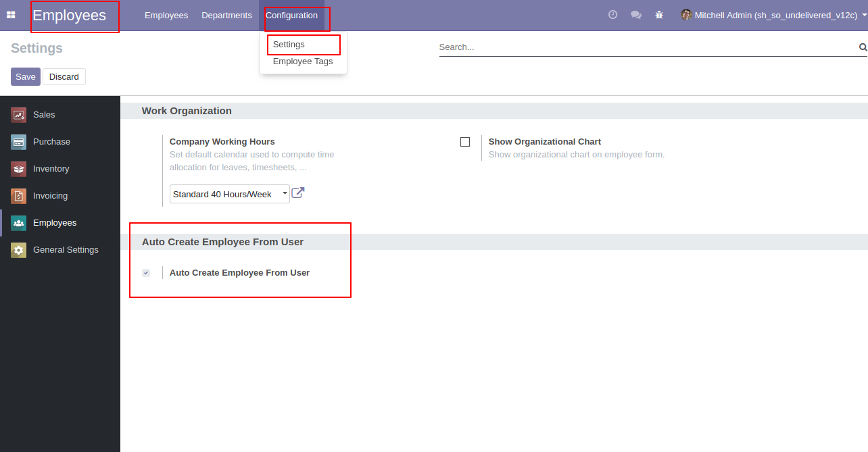Viewport: 868px width, 452px height.
Task: Enable Show Organizational Chart checkbox
Action: (x=465, y=142)
